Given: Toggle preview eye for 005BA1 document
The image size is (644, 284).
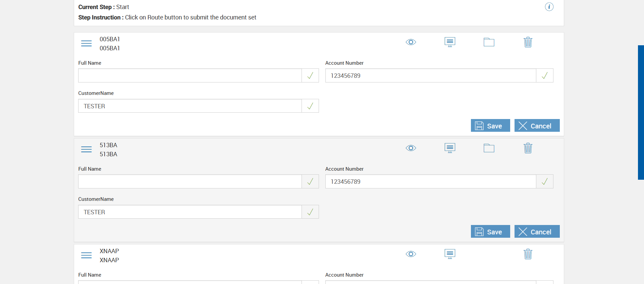Looking at the screenshot, I should [x=411, y=42].
